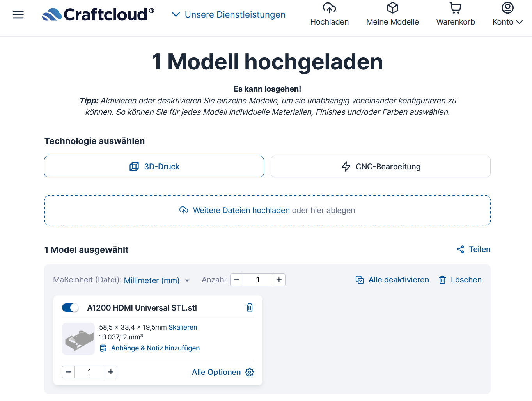Delete A1200 HDMI model via trash icon
The height and width of the screenshot is (401, 532).
pos(250,308)
